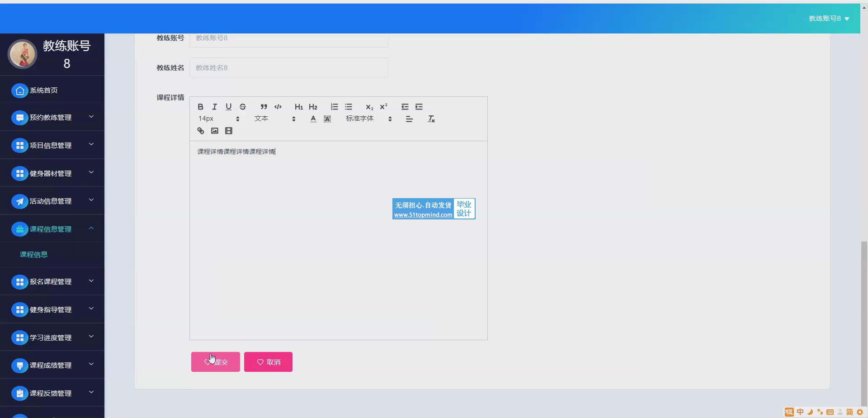This screenshot has width=868, height=418.
Task: Collapse 课程信息管理 menu
Action: pos(52,229)
